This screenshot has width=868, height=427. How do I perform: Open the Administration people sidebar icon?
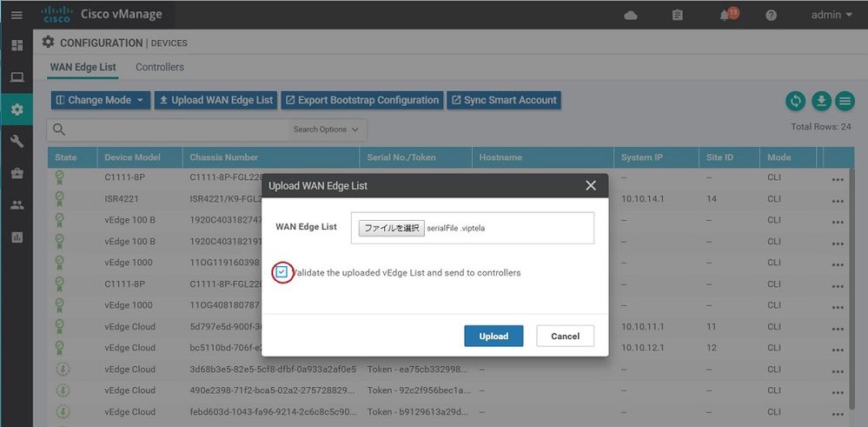pyautogui.click(x=17, y=205)
